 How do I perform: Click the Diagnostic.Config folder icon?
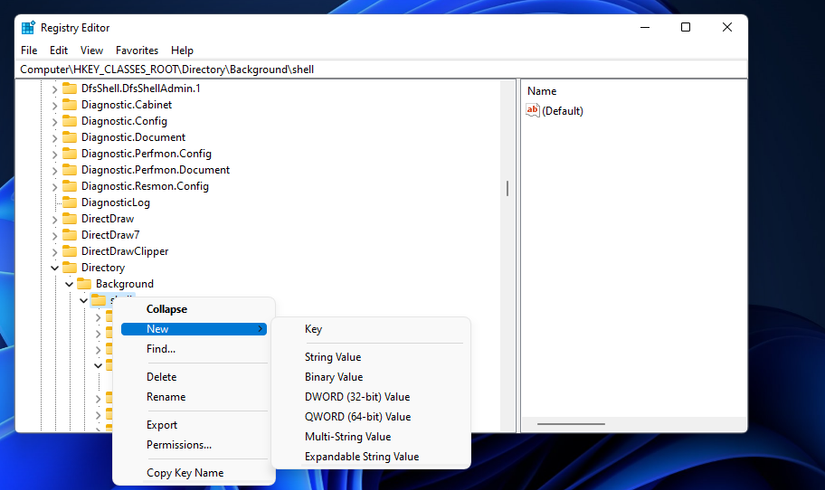click(x=69, y=121)
